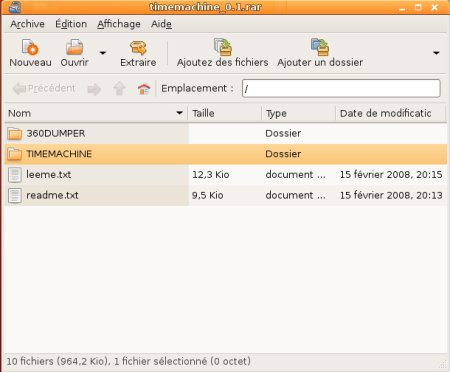Go to archive home location icon
The height and width of the screenshot is (372, 450).
[144, 89]
